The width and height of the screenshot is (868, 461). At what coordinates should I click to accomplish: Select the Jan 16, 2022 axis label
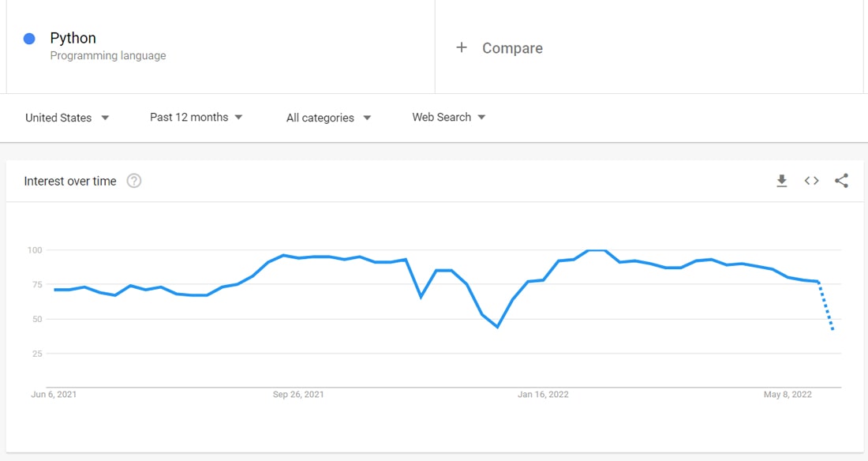543,395
